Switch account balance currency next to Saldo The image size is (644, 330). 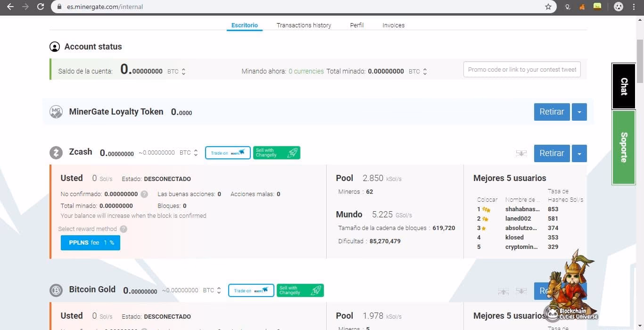183,72
